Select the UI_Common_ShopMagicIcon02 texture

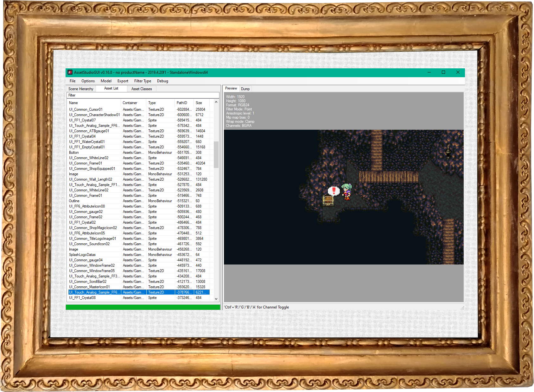pos(139,228)
